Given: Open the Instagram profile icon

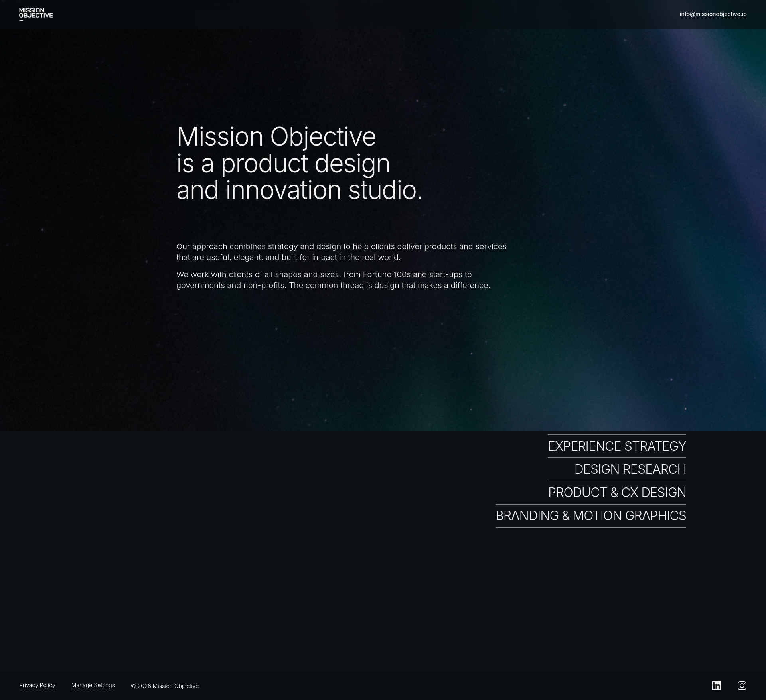Looking at the screenshot, I should pos(742,686).
